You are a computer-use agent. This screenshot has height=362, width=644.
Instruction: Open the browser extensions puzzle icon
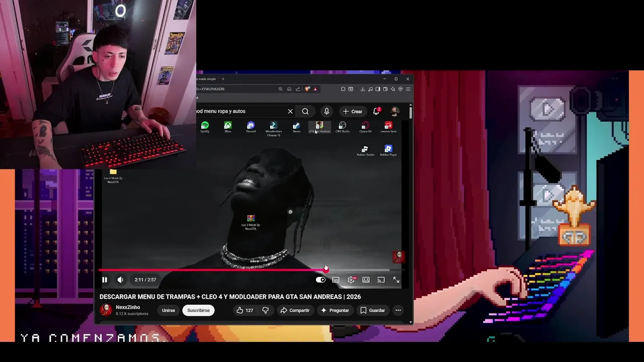[343, 89]
